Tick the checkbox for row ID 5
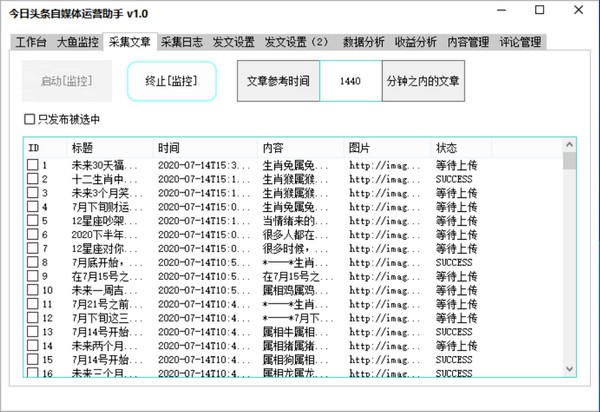Viewport: 600px width, 412px height. 32,221
